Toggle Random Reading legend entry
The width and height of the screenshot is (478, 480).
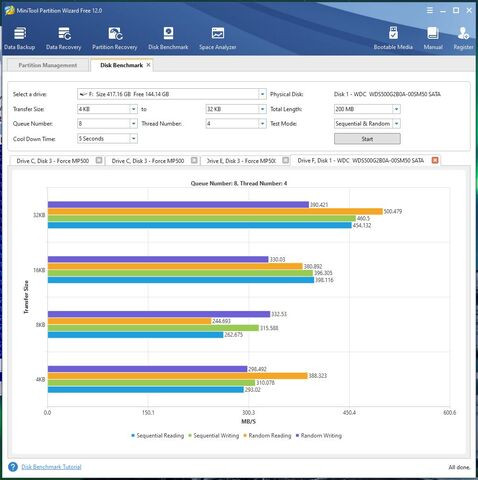point(267,435)
